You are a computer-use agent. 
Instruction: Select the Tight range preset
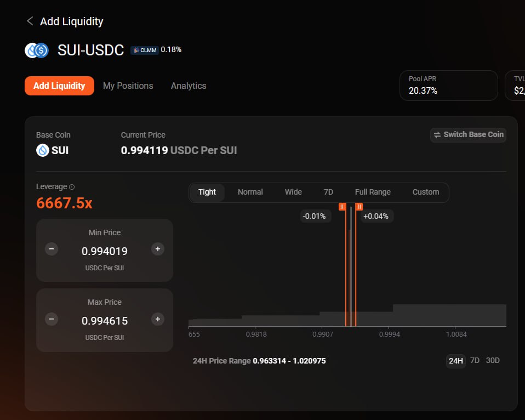pos(207,192)
